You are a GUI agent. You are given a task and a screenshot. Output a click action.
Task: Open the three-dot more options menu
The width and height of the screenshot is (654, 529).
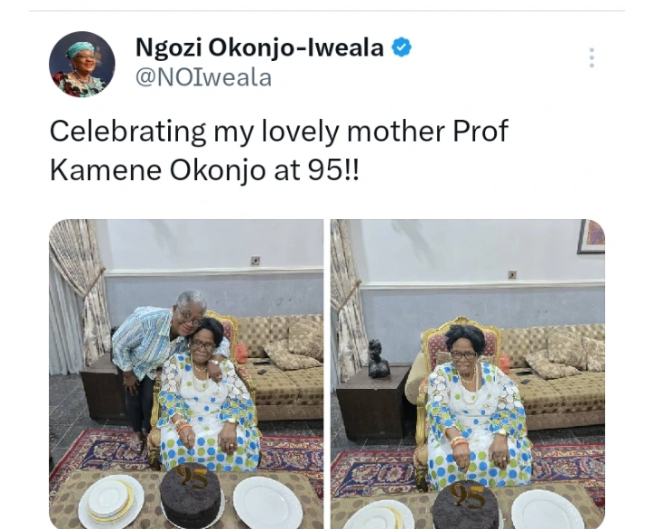pyautogui.click(x=591, y=58)
